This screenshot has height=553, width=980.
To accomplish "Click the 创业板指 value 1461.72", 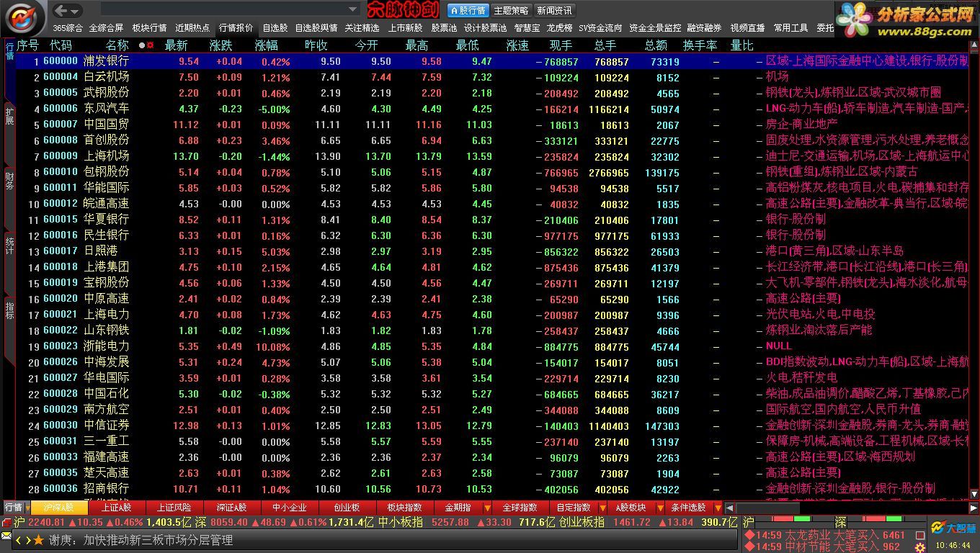I will [x=632, y=523].
